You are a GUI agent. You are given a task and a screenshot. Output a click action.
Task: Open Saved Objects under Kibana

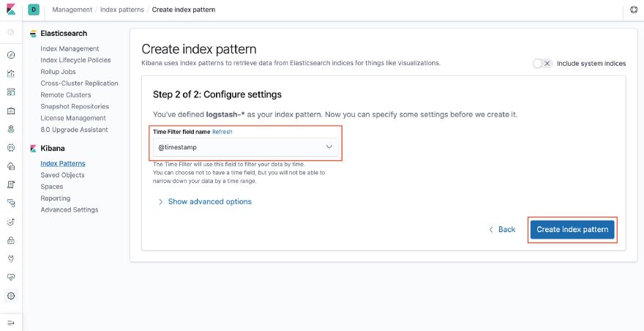(x=62, y=175)
